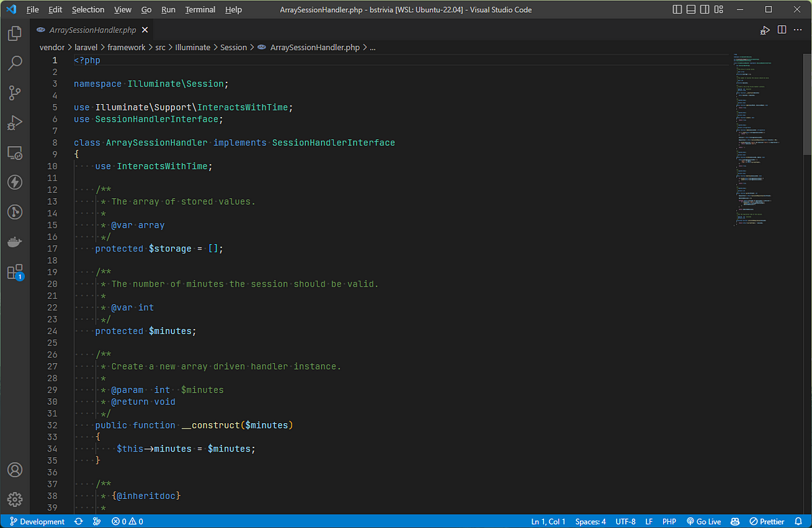Open the Thunder Client lightning icon

click(15, 182)
